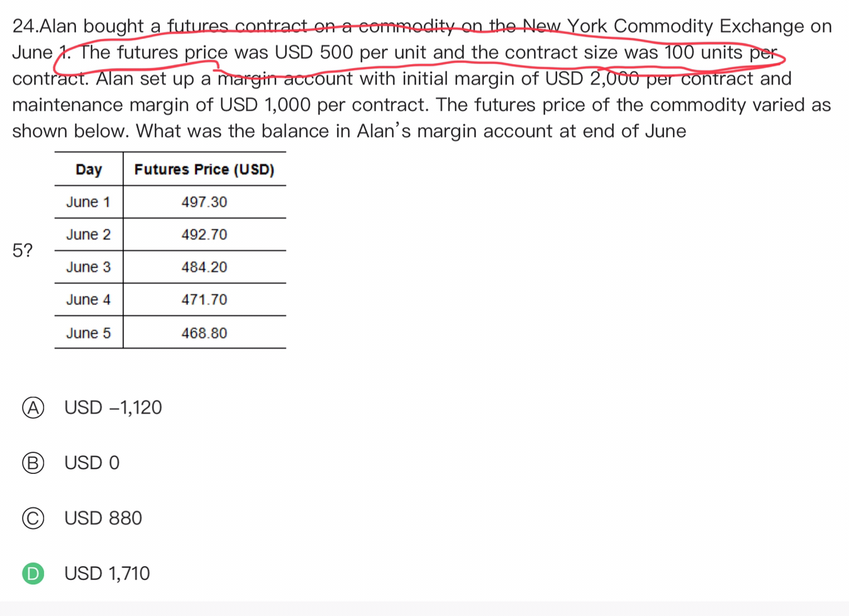Select the June 4 row label
This screenshot has height=616, width=849.
(x=89, y=300)
